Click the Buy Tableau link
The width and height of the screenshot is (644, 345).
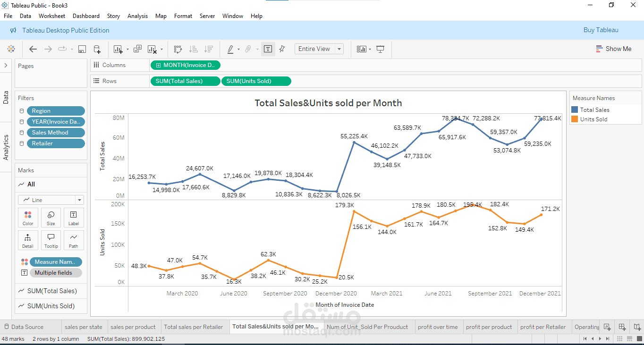click(x=601, y=30)
